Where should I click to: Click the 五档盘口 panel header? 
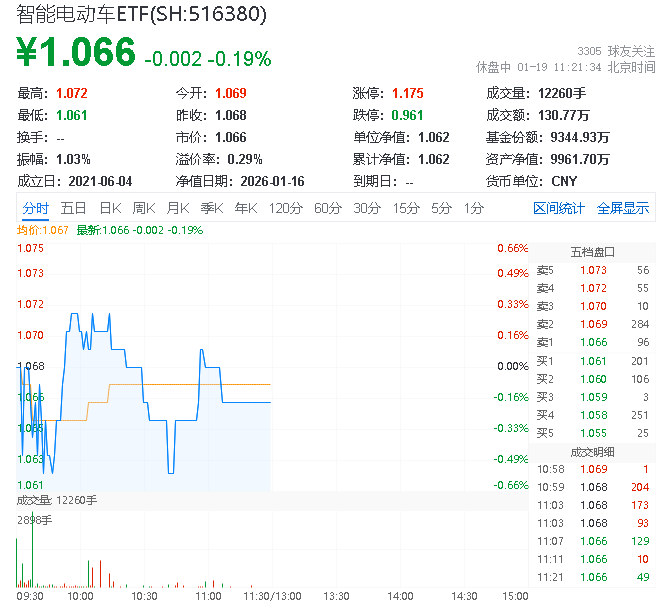[x=592, y=251]
